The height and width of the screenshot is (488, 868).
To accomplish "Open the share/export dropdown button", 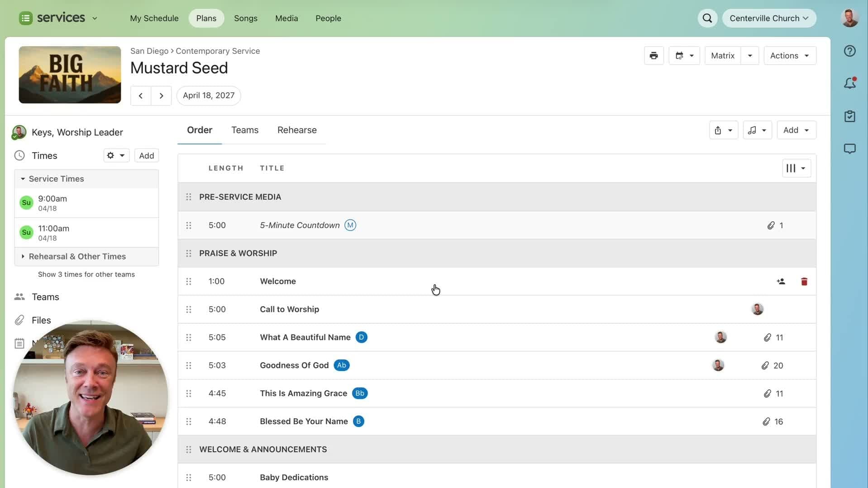I will 723,130.
